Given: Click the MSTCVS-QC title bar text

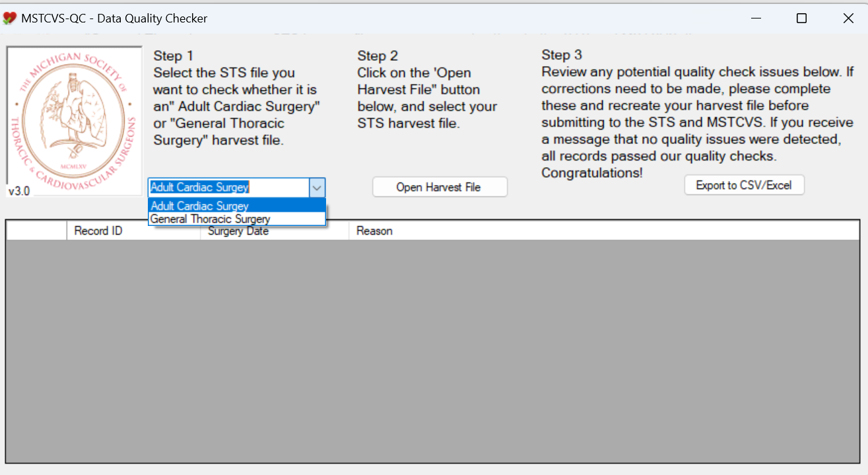Looking at the screenshot, I should coord(114,18).
